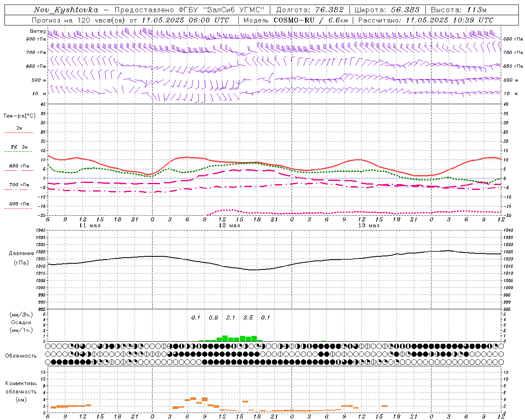This screenshot has height=420, width=525.
Task: Click the text Прогноз на 120 часа(ов)
Action: click(79, 20)
